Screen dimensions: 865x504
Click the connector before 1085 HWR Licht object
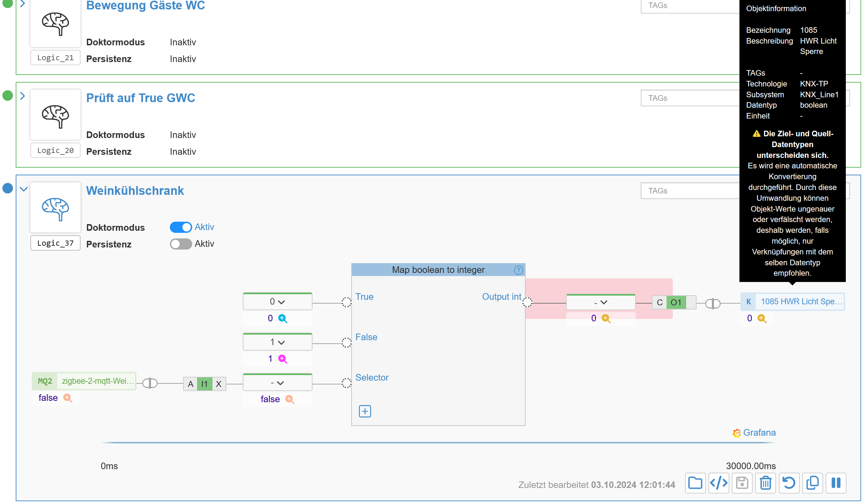click(713, 304)
